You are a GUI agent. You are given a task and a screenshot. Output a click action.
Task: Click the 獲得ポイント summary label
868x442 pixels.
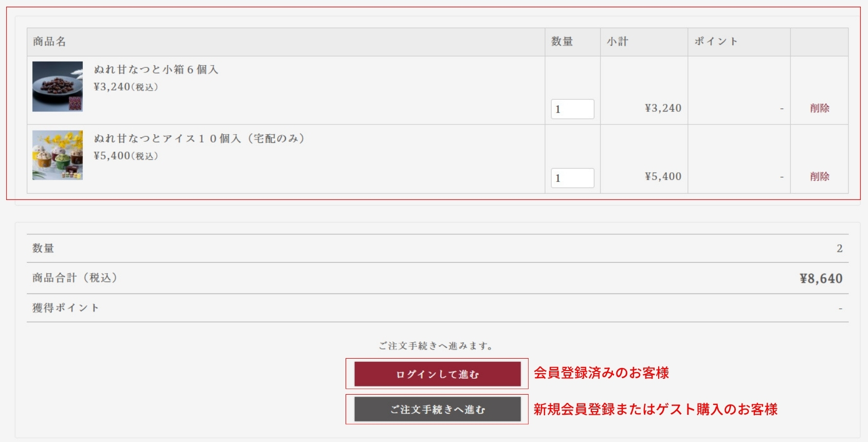coord(65,308)
